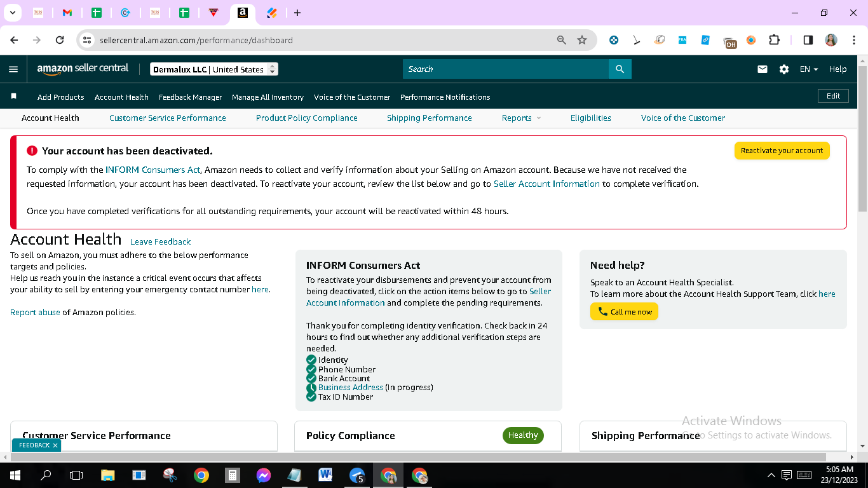868x488 pixels.
Task: Open the EN language dropdown
Action: 809,69
